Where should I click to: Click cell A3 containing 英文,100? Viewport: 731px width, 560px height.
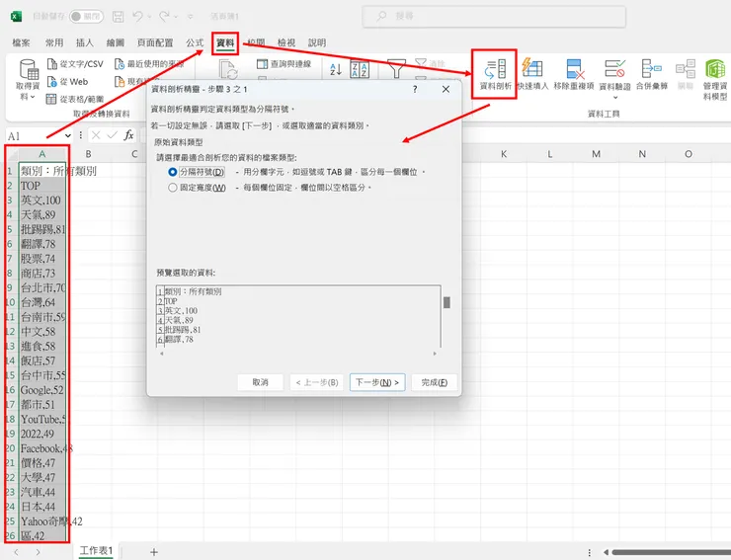[41, 200]
